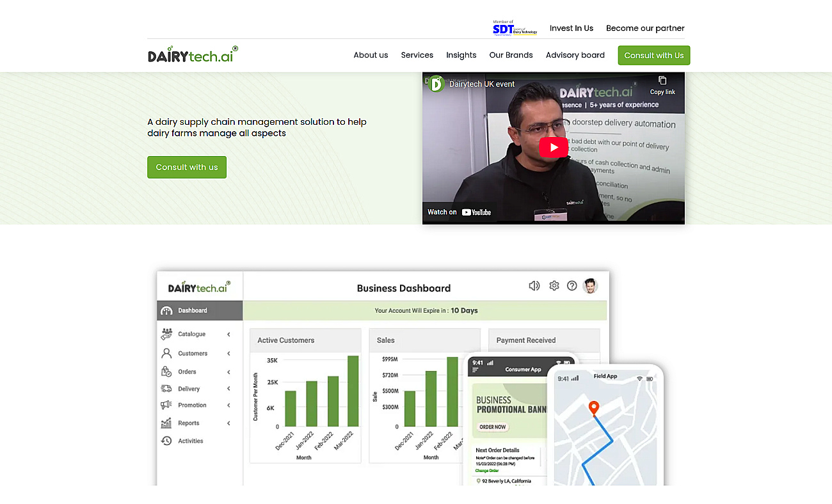Open the Insights menu item
The image size is (832, 504).
pos(461,55)
